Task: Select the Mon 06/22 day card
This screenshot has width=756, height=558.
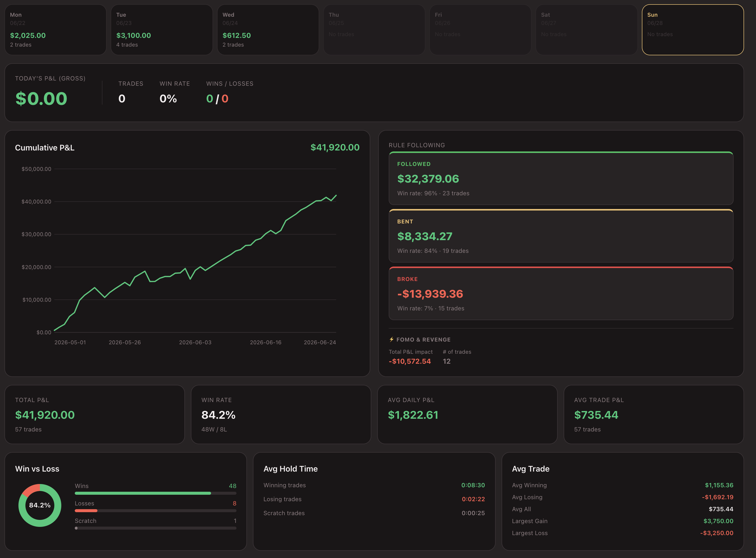Action: (55, 30)
